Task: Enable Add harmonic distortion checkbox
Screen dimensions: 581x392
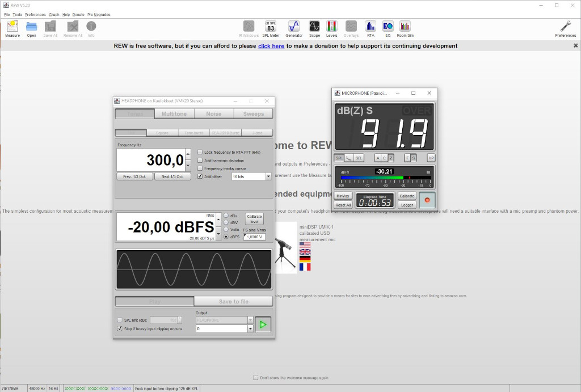Action: pyautogui.click(x=200, y=161)
